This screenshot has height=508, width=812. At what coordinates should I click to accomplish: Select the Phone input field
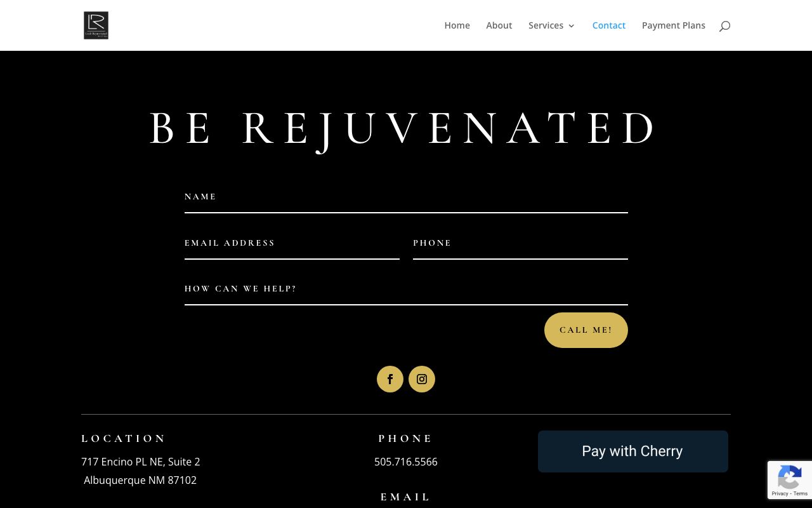[520, 248]
